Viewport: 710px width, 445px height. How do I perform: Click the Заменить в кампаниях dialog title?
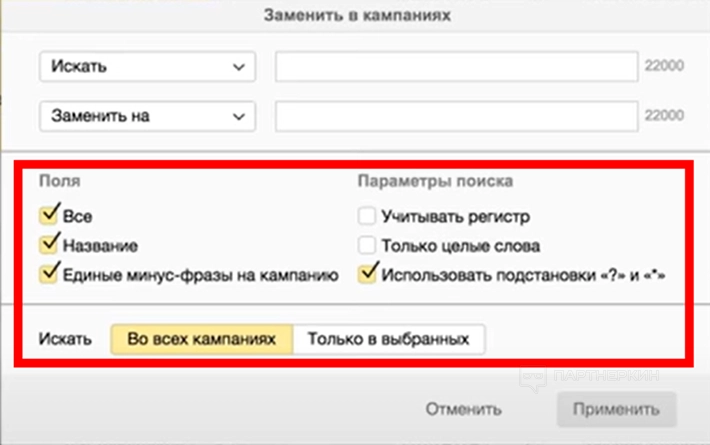(355, 15)
